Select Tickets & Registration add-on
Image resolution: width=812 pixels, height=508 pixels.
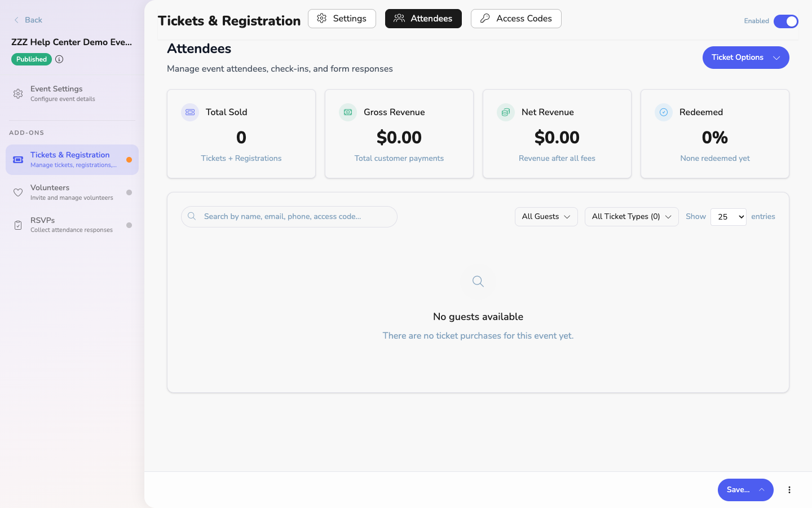click(72, 160)
